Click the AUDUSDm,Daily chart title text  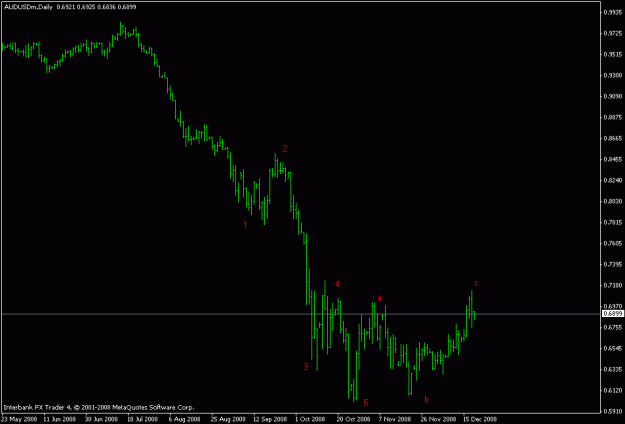coord(28,7)
